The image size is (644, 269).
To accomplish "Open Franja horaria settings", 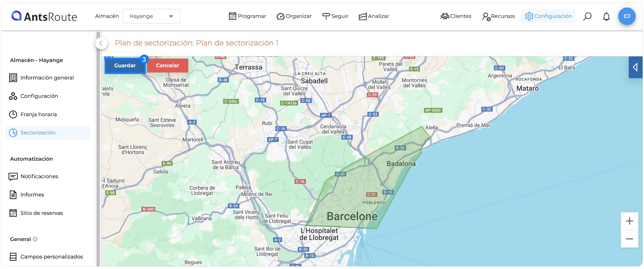I will pos(48,114).
